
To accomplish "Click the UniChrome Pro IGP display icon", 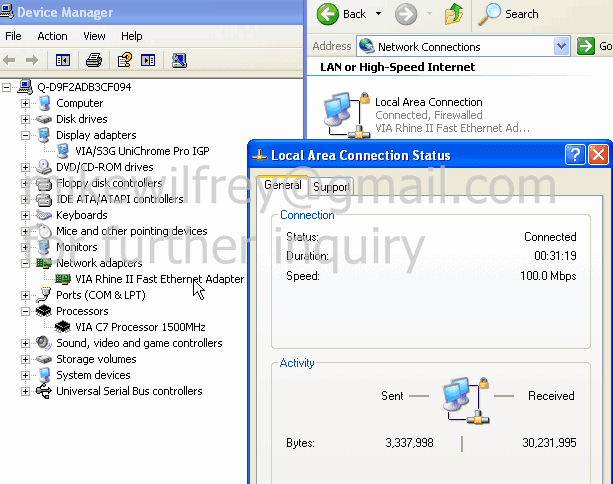I will pyautogui.click(x=63, y=151).
